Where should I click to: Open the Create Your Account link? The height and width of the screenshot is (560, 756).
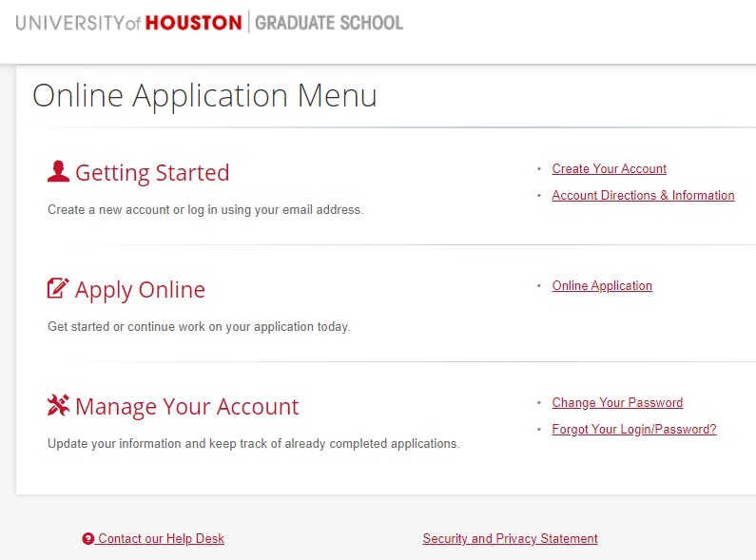click(609, 169)
